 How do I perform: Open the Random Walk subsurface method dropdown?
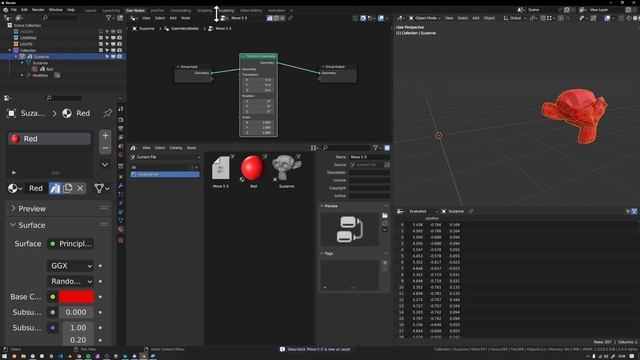71,281
